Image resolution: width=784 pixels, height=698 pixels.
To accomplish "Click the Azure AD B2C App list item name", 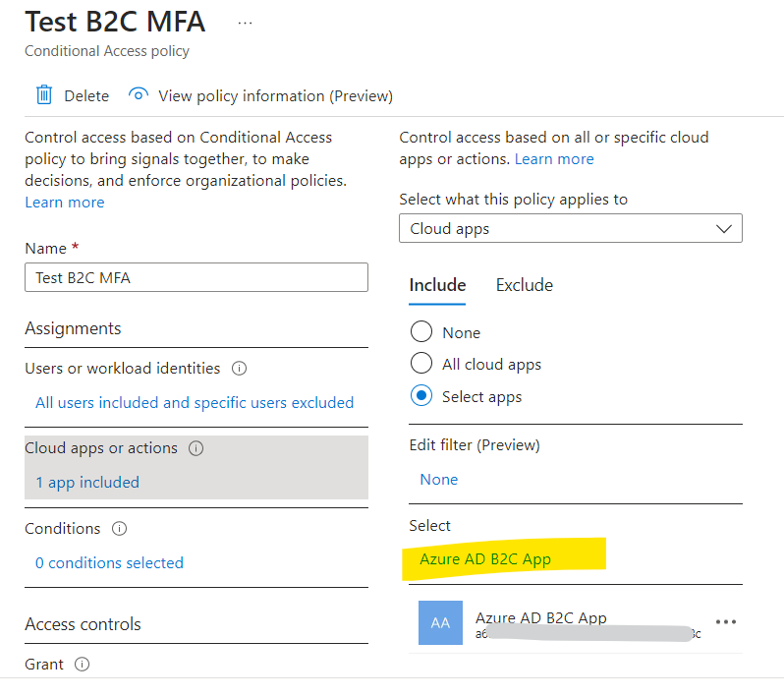I will click(x=541, y=617).
